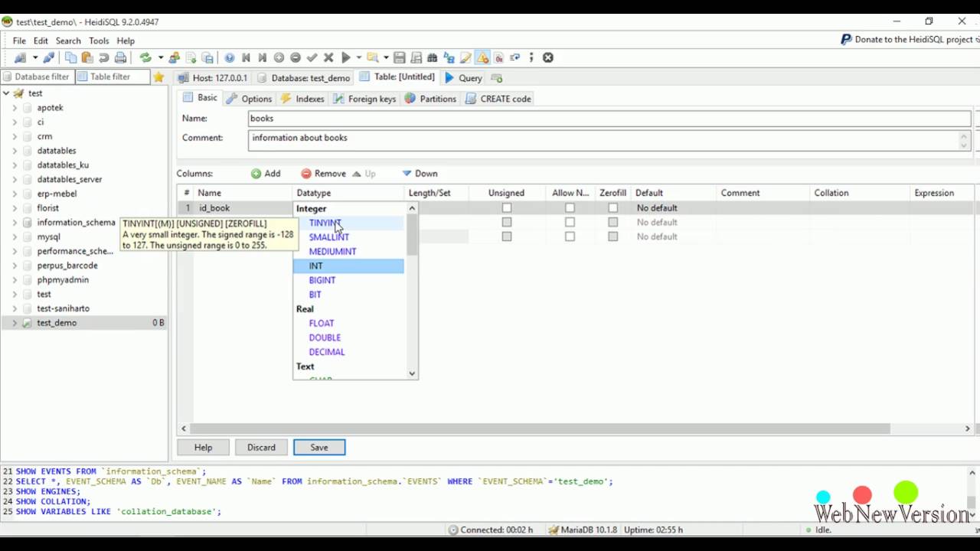Screen dimensions: 980x551
Task: Click the floppy disk save icon in toolbar
Action: click(x=400, y=57)
